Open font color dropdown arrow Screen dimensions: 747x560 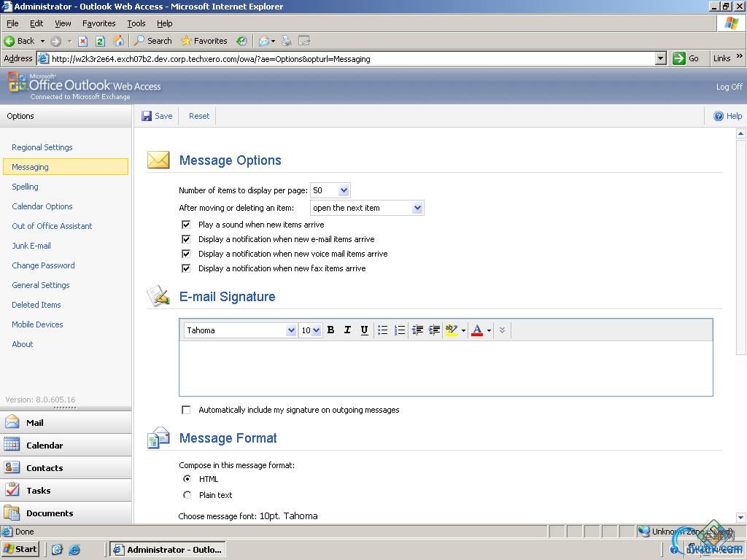tap(489, 330)
